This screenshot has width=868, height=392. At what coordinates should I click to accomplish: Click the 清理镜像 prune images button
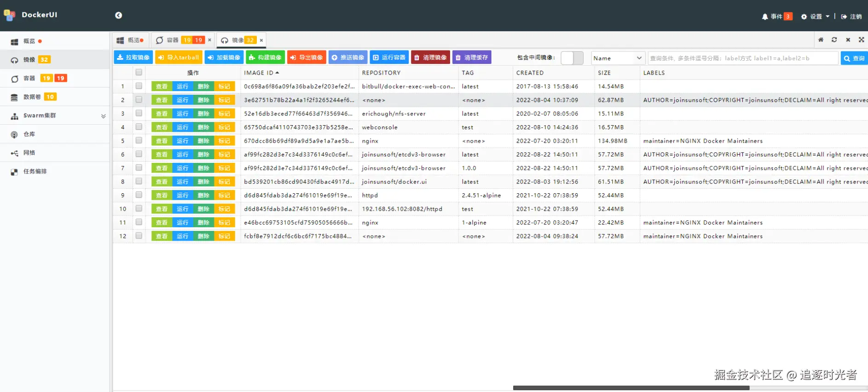tap(430, 58)
